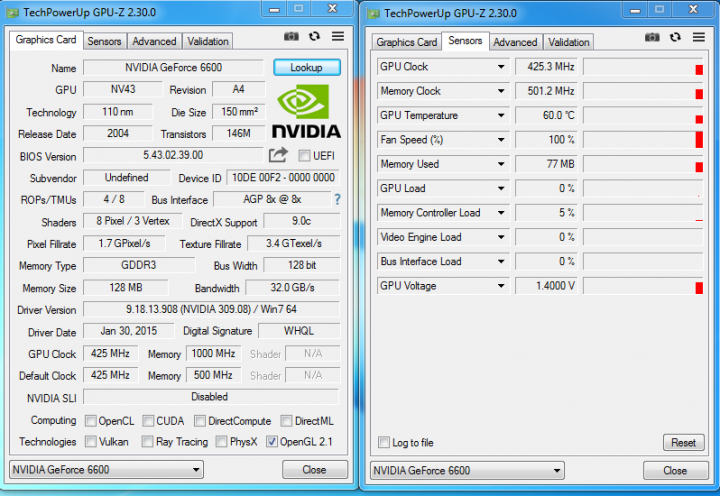This screenshot has width=720, height=496.
Task: Switch to Graphics Card tab in right window
Action: (406, 42)
